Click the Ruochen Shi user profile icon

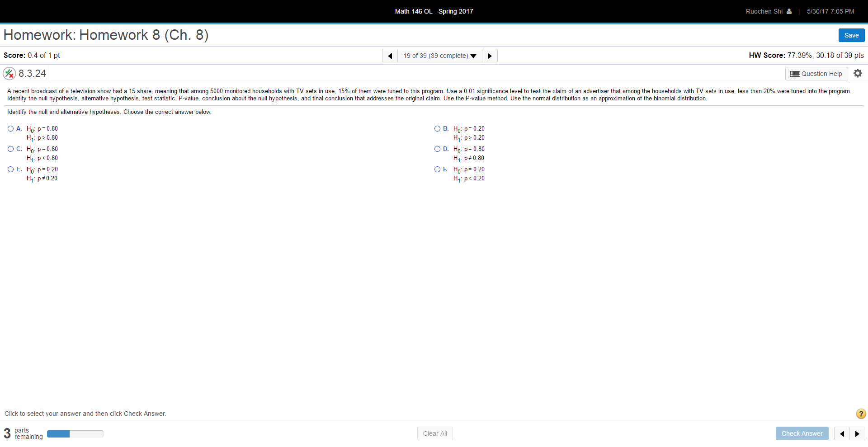tap(788, 11)
